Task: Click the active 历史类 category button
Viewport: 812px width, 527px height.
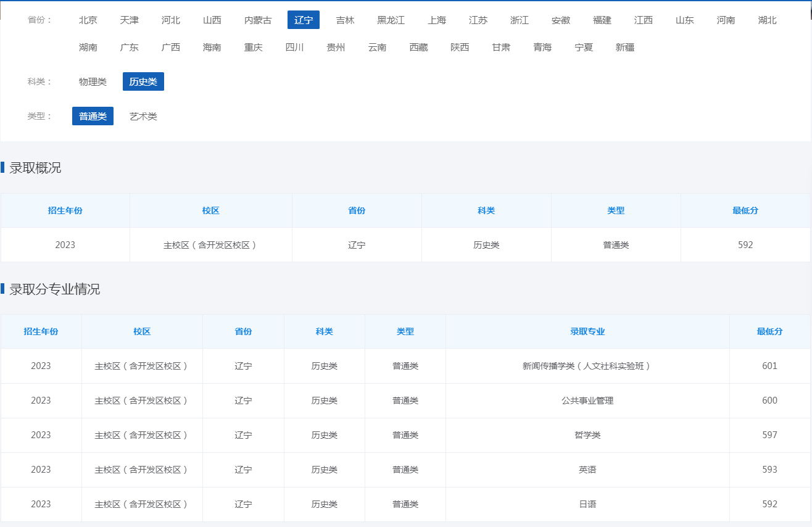Action: pyautogui.click(x=143, y=82)
